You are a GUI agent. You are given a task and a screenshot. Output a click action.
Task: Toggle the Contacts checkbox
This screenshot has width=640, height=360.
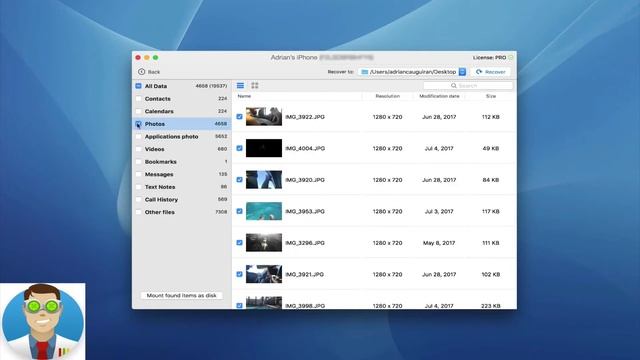click(x=138, y=99)
